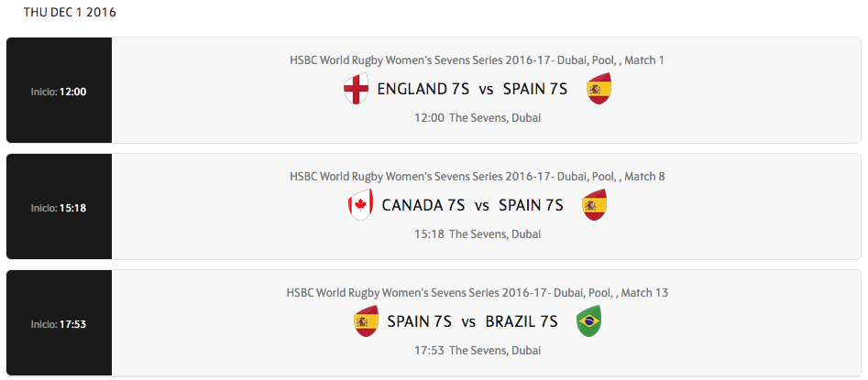Screen dimensions: 868x380
Task: Click the Match 8 series title text
Action: click(x=477, y=177)
